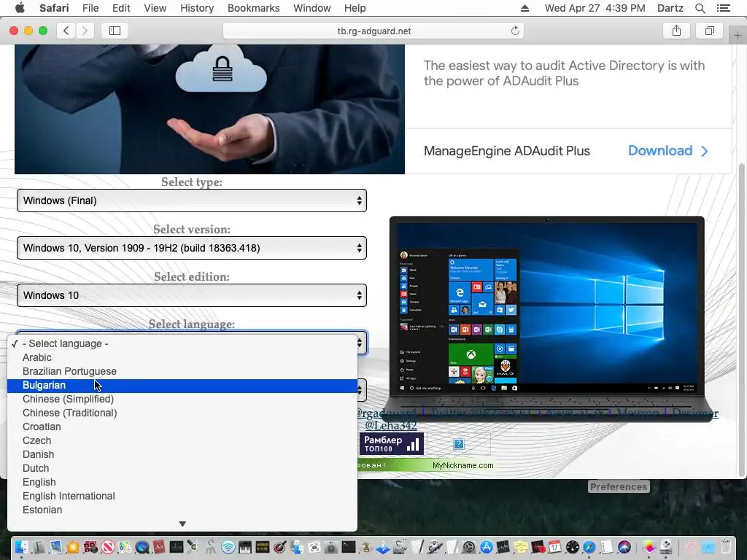Screen dimensions: 747x560
Task: Choose Chinese (Simplified) option
Action: tap(182, 399)
